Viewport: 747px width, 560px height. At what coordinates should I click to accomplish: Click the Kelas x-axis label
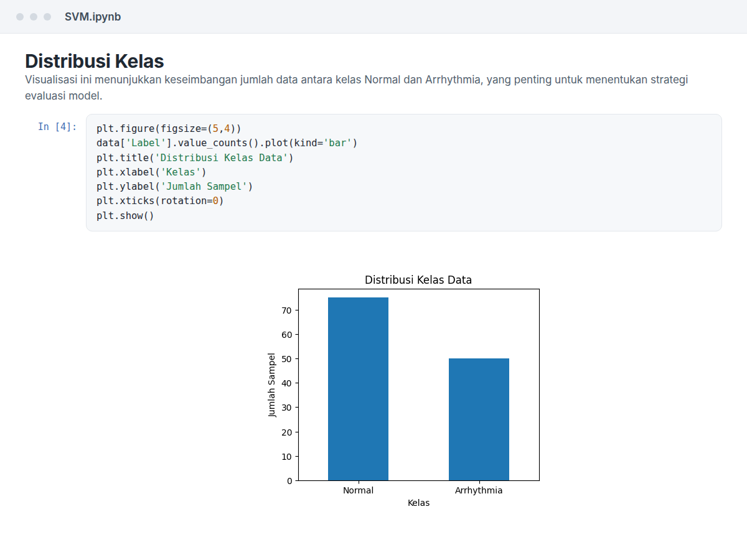[418, 503]
